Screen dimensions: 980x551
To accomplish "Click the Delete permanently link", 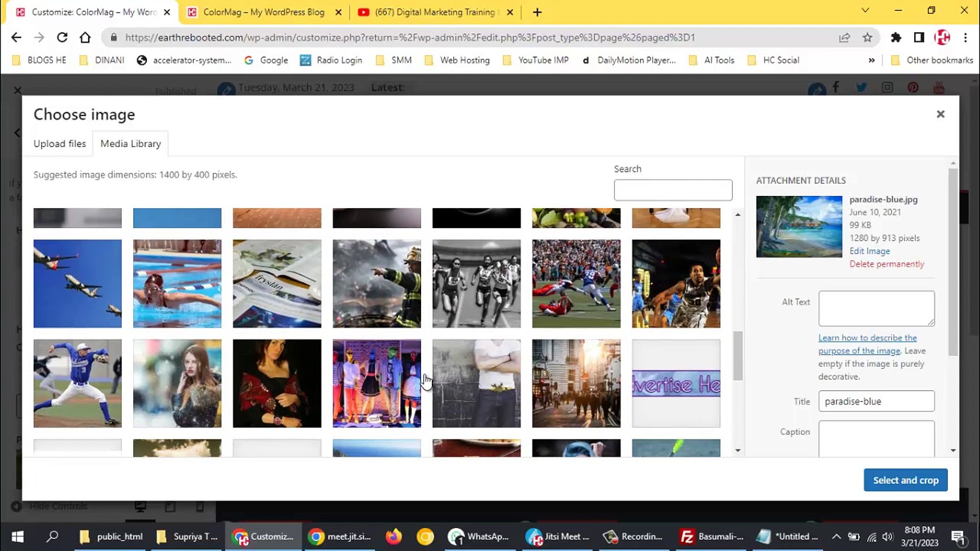I will click(887, 264).
